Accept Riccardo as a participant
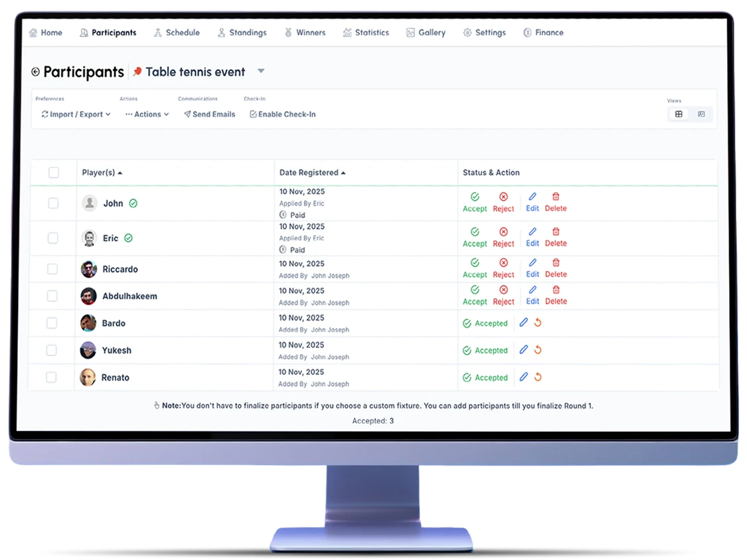This screenshot has width=747, height=560. pos(475,269)
